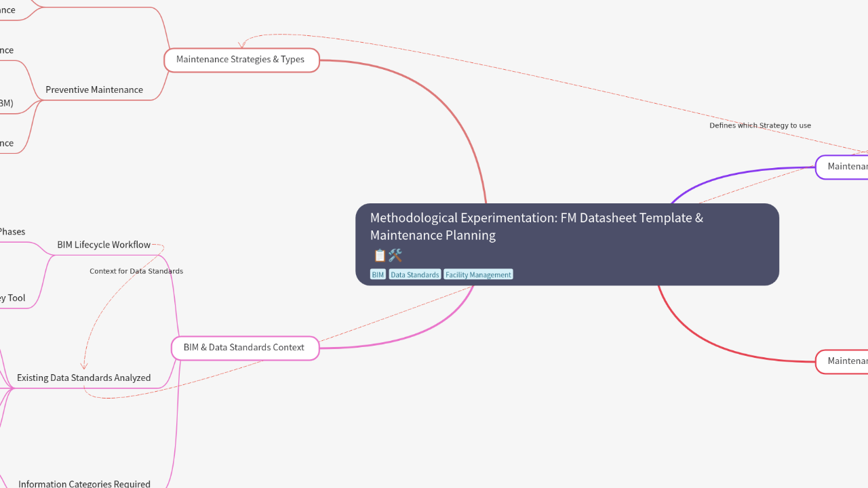
Task: Click the dashed arrowhead above Maintenance Strategies & Types
Action: (242, 45)
